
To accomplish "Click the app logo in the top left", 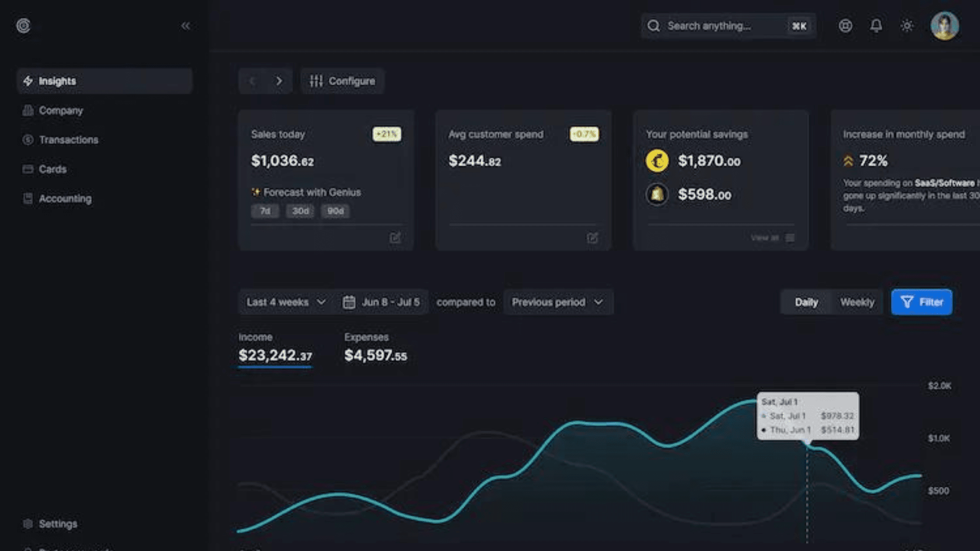I will click(24, 26).
